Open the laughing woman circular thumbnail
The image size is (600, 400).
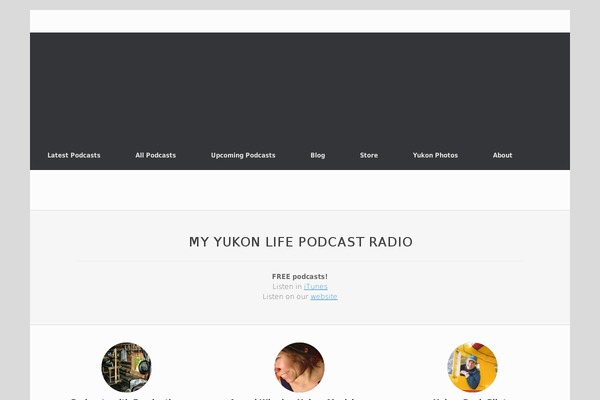299,367
